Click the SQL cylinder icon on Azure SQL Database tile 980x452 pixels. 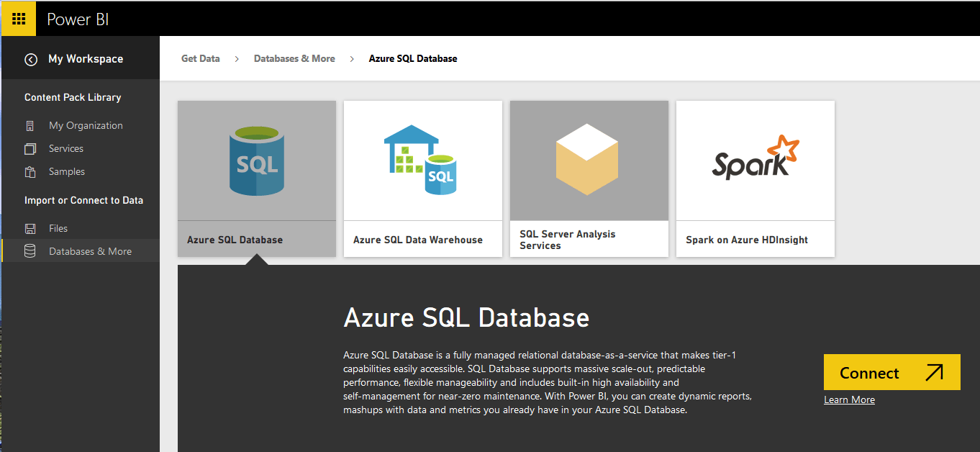[x=256, y=160]
